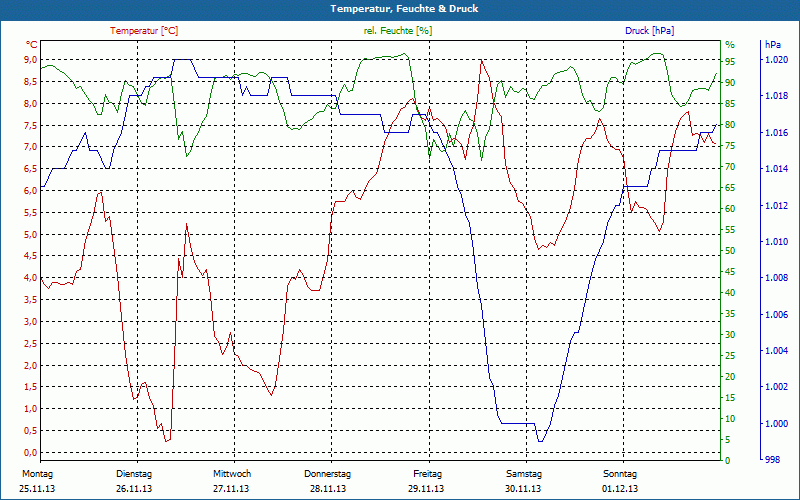The image size is (800, 500).
Task: Select the date "26.11.13"
Action: tap(134, 489)
